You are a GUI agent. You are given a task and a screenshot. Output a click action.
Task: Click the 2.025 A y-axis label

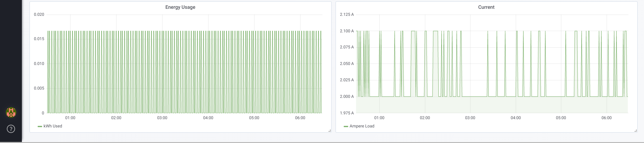point(347,80)
